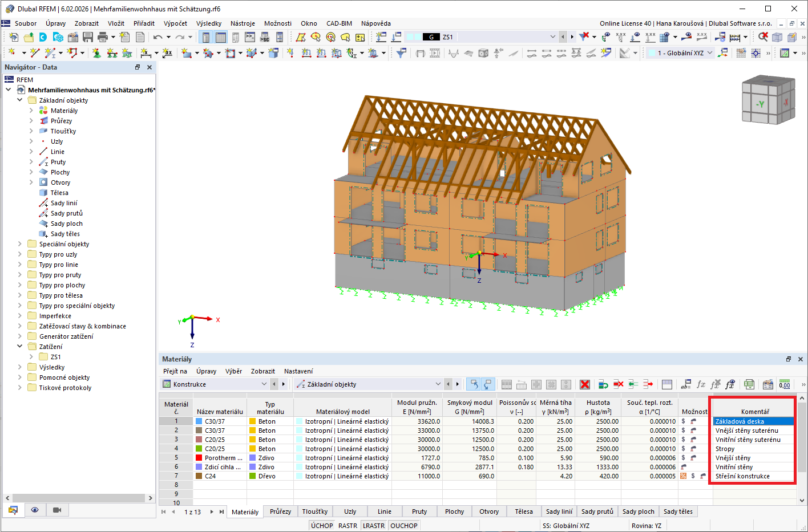Toggle ÚCHOP snap in status bar
Viewport: 808px width, 532px height.
pos(322,526)
